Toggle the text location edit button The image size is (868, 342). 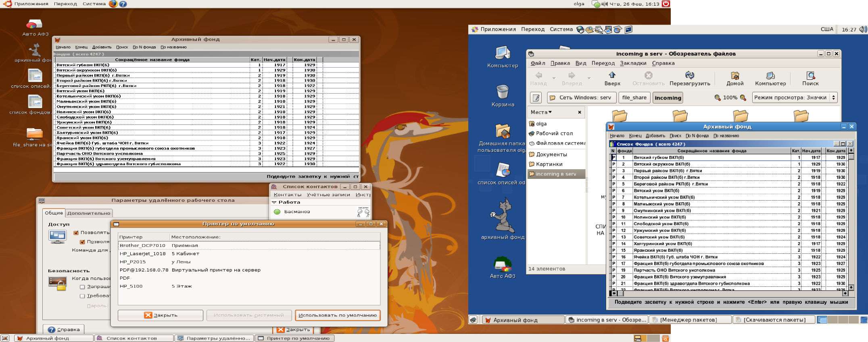536,97
